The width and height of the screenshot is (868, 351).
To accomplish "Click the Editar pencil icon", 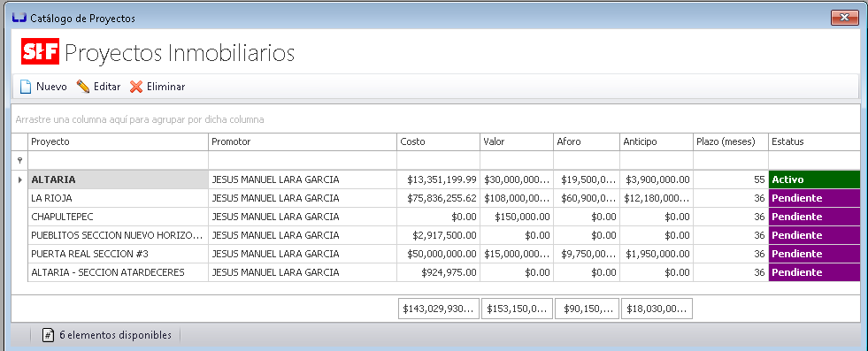I will (83, 87).
